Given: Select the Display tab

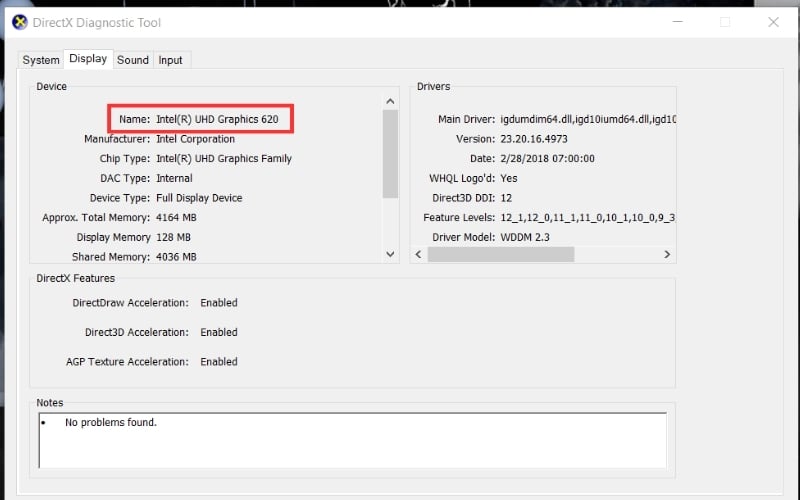Looking at the screenshot, I should pyautogui.click(x=88, y=59).
